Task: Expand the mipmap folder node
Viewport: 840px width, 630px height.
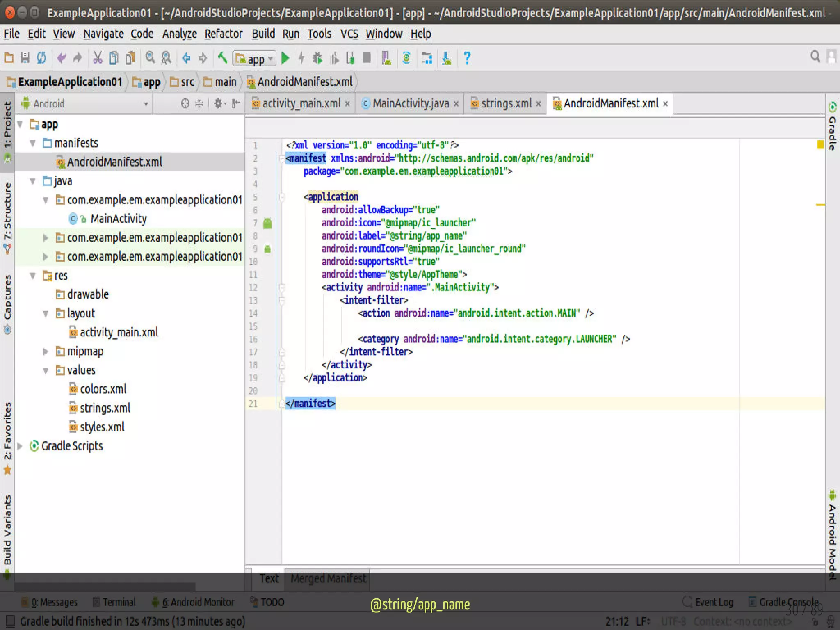Action: point(46,352)
